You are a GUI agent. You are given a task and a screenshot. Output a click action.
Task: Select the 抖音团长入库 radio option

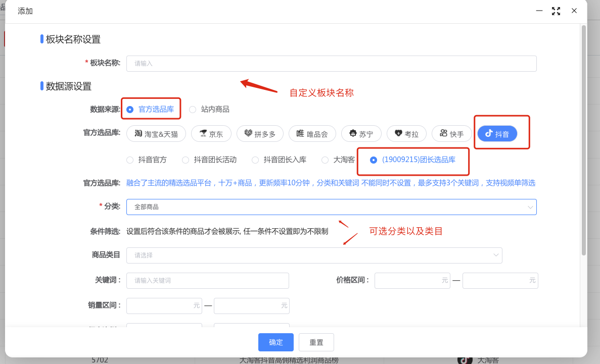point(279,160)
